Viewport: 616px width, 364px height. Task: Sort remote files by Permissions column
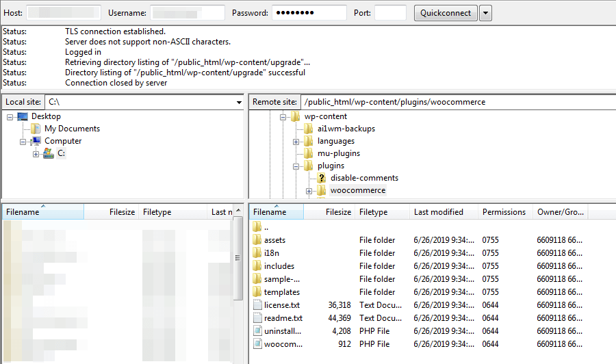click(504, 212)
